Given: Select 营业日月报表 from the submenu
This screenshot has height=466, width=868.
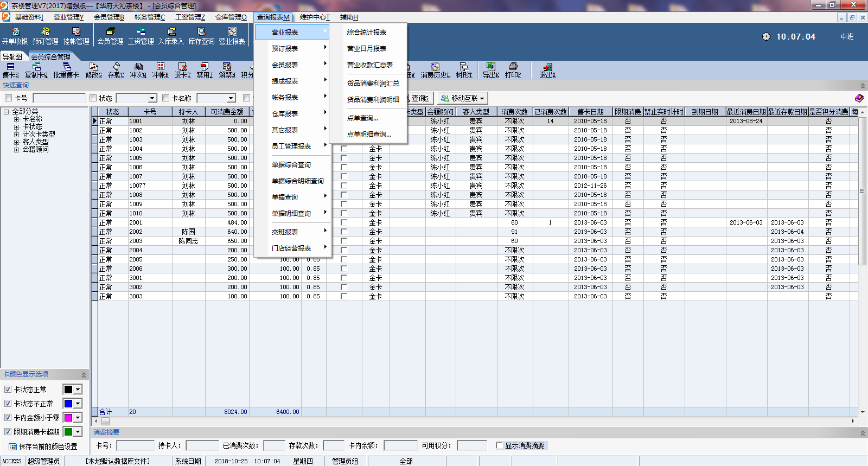Looking at the screenshot, I should (x=367, y=49).
